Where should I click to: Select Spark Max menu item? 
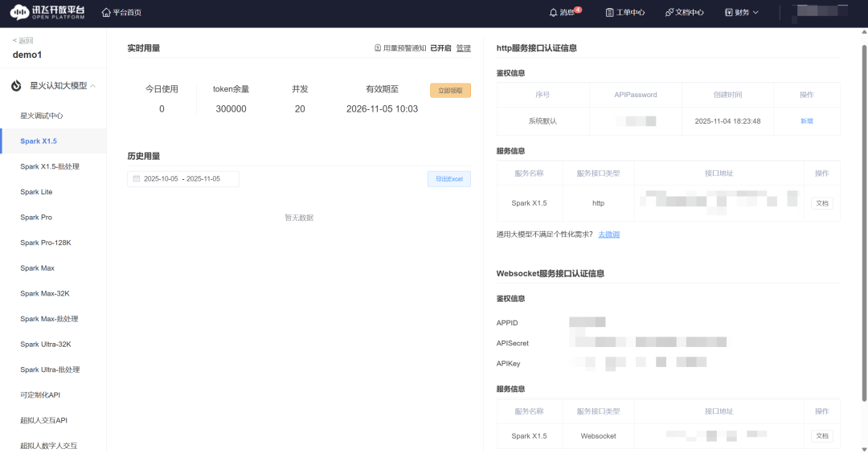(37, 268)
